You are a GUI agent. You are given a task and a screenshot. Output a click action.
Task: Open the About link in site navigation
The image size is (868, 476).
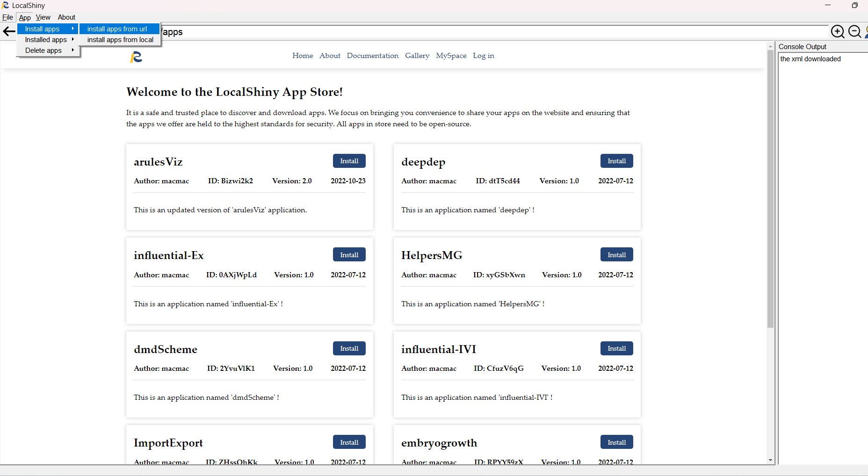[x=330, y=56]
